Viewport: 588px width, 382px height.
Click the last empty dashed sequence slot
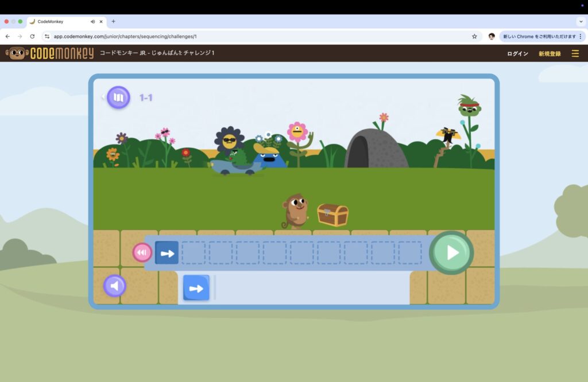click(x=410, y=253)
